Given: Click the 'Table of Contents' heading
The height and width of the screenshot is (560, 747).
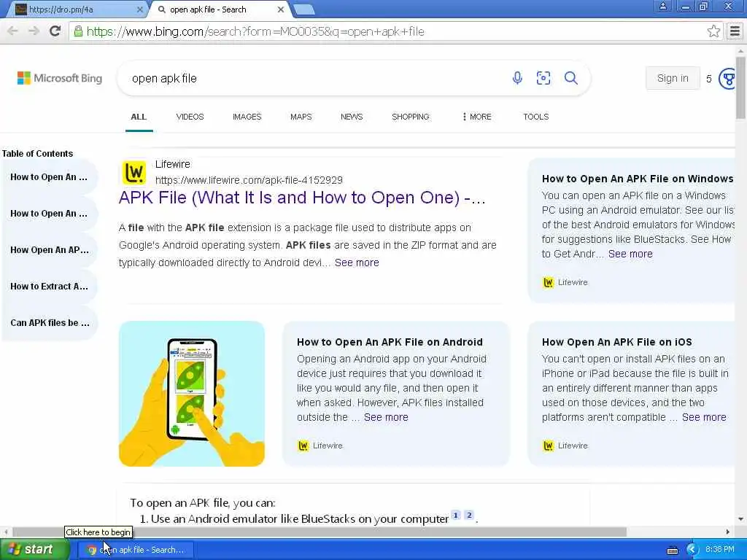Looking at the screenshot, I should point(38,153).
